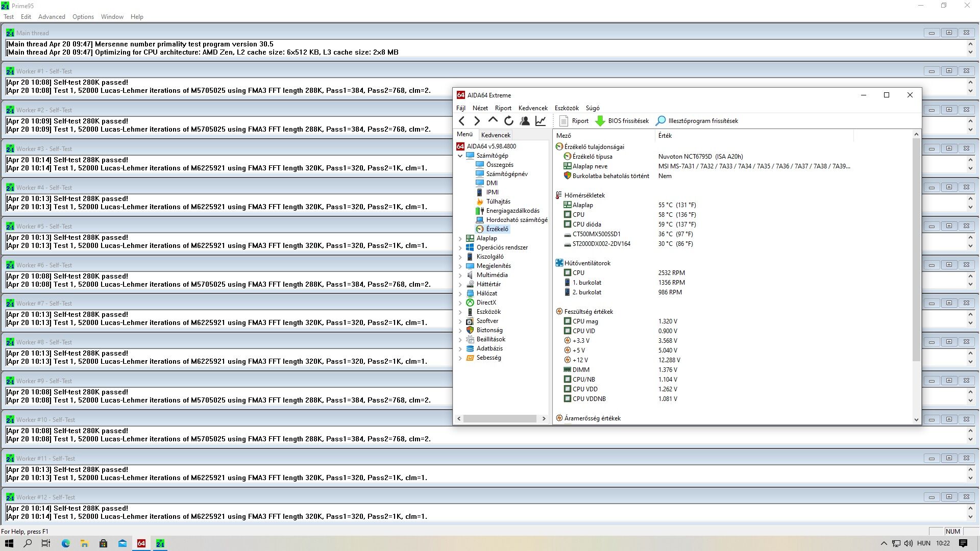This screenshot has width=980, height=551.
Task: Click BIOS frissítések in AIDA64 toolbar
Action: tap(622, 121)
